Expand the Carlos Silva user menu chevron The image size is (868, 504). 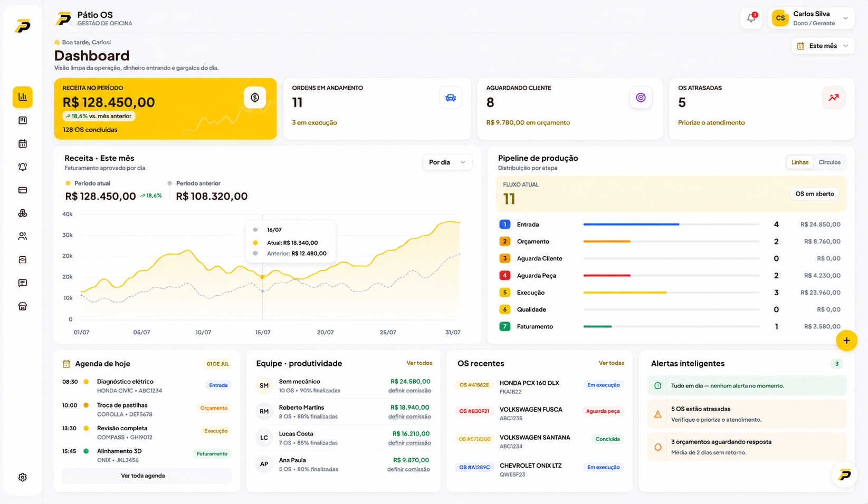pos(846,18)
